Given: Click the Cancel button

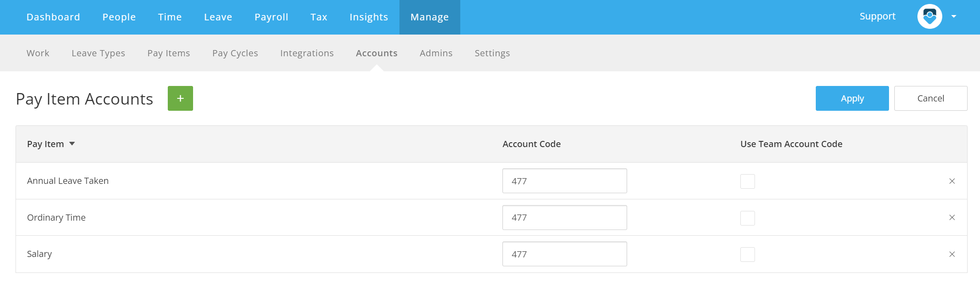Looking at the screenshot, I should pos(931,98).
